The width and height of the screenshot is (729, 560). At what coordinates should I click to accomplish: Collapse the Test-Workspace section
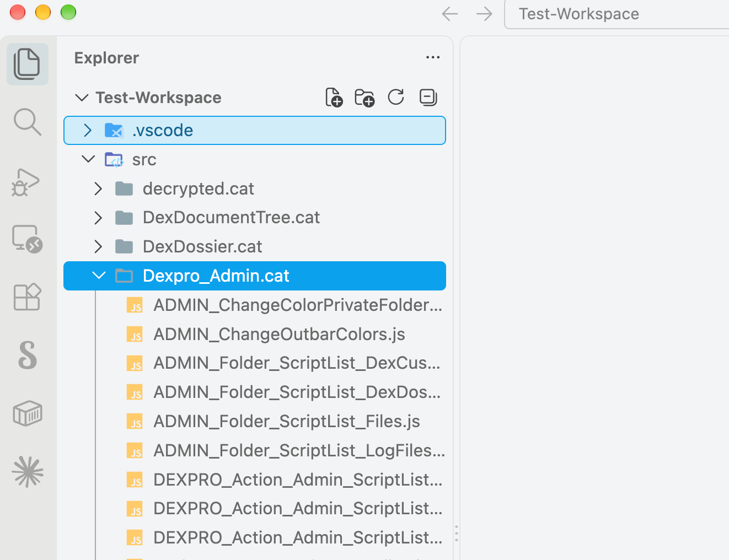pyautogui.click(x=82, y=98)
